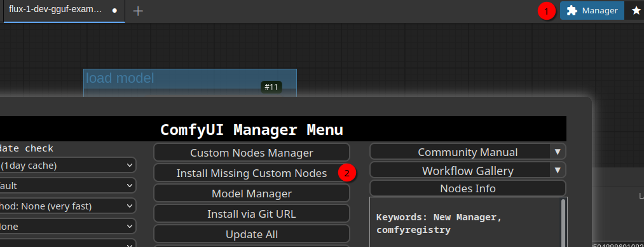Select the 'load model' group title

click(x=120, y=78)
